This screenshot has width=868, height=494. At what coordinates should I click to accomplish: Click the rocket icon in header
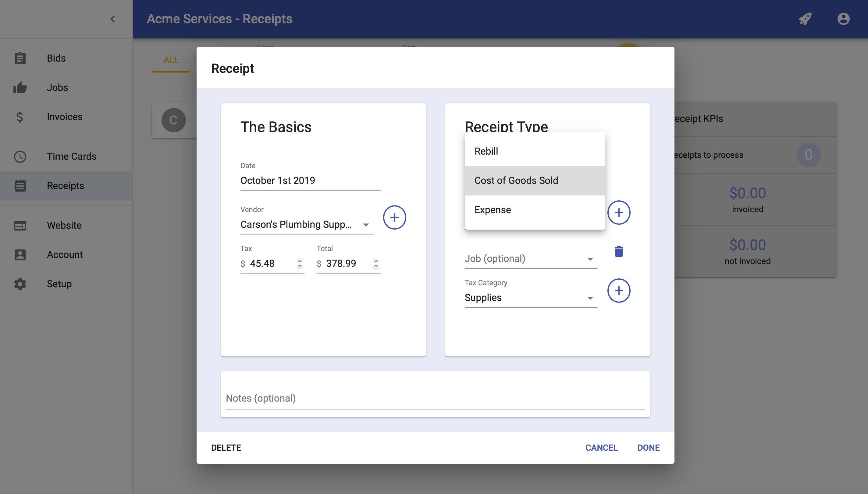(x=805, y=19)
